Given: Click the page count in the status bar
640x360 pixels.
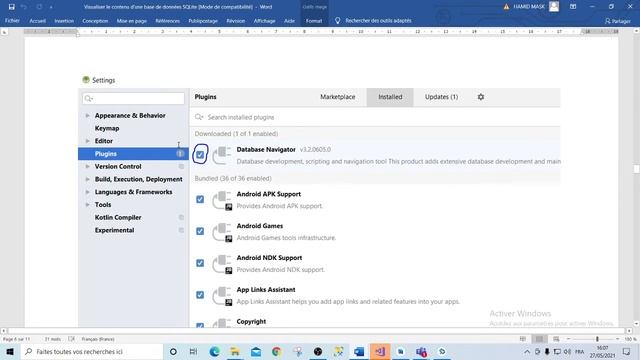Looking at the screenshot, I should 16,339.
